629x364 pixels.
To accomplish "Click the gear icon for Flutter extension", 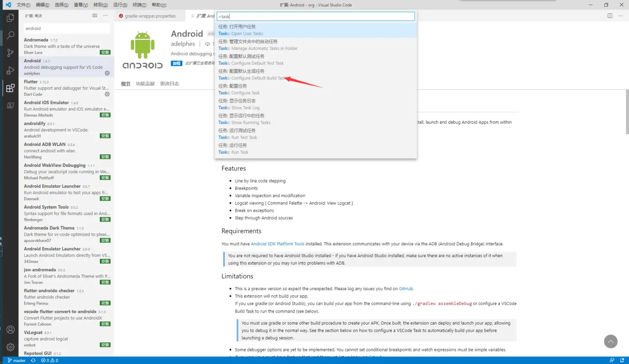I will pyautogui.click(x=107, y=94).
